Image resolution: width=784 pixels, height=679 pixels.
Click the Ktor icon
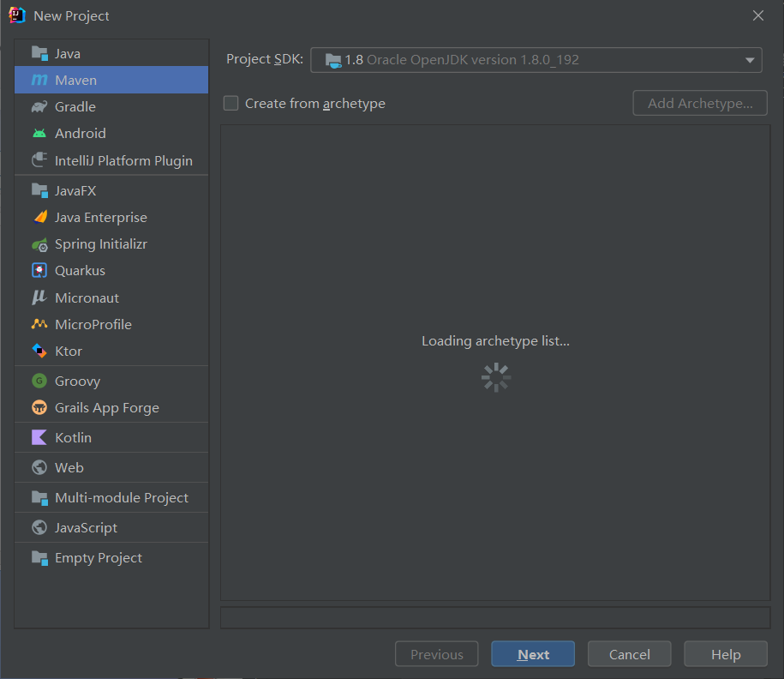click(x=39, y=351)
